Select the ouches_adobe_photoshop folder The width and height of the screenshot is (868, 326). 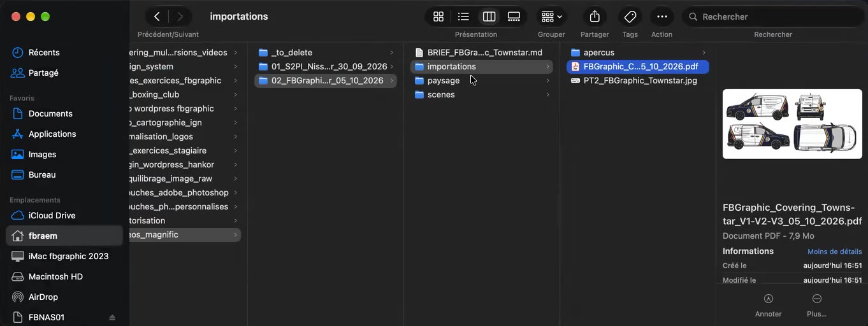pos(185,192)
